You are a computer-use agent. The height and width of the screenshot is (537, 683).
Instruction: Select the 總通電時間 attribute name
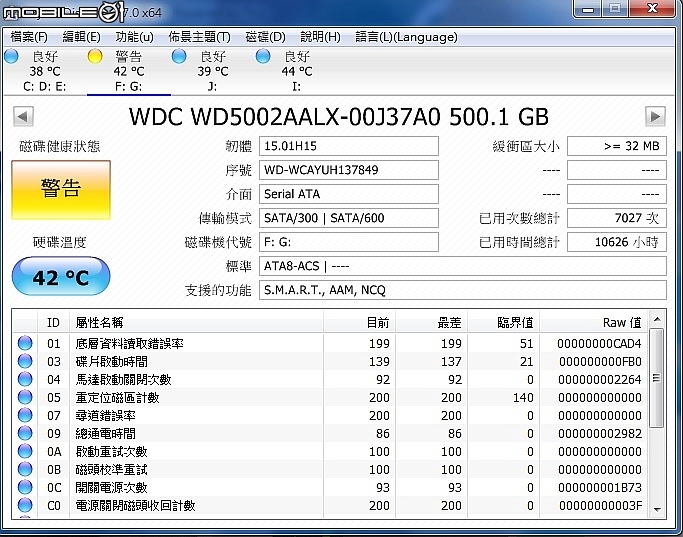[x=105, y=434]
